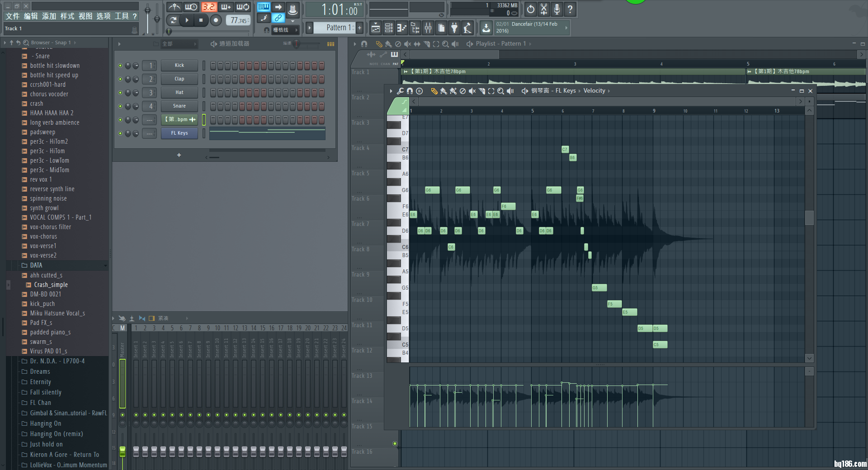Open the piano roll stamp icon
This screenshot has width=868, height=470.
[419, 91]
